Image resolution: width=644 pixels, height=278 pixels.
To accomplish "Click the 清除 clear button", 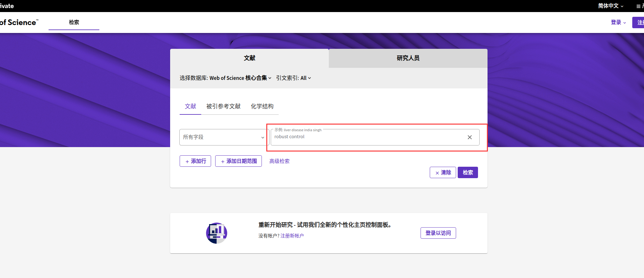I will 443,172.
